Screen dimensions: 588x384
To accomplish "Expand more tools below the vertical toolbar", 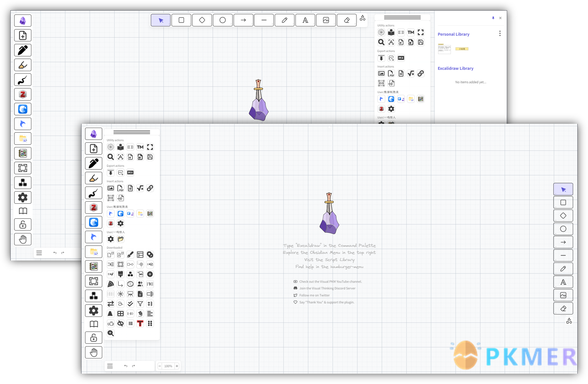I will click(x=569, y=321).
